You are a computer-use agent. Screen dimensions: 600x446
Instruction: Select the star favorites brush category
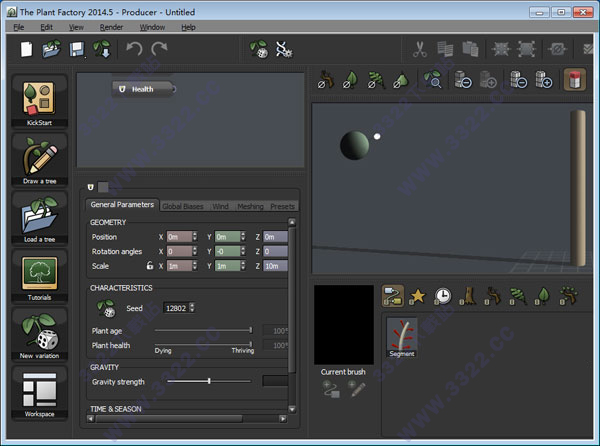[x=417, y=296]
